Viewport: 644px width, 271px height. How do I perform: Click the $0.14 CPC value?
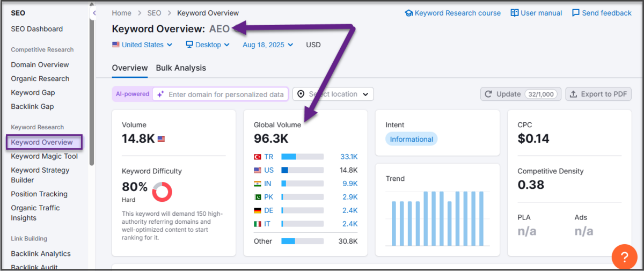click(x=533, y=138)
